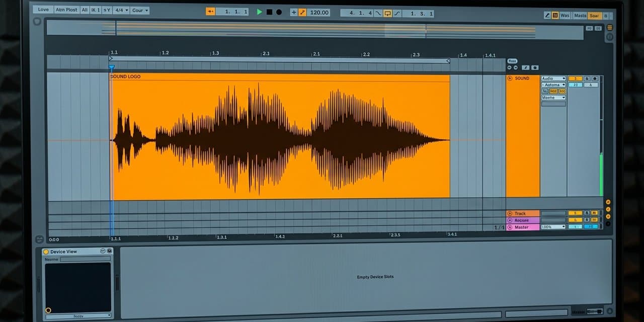Click the B button at the top right
644x322 pixels.
pyautogui.click(x=606, y=16)
